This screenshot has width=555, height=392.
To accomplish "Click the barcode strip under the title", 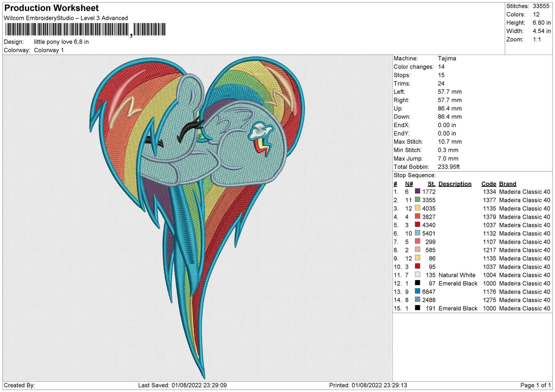I will point(85,30).
